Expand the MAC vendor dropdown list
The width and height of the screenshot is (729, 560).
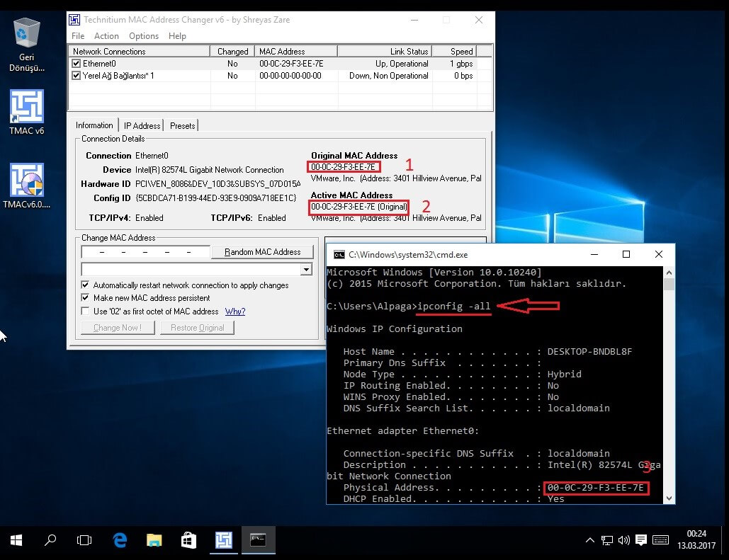306,270
